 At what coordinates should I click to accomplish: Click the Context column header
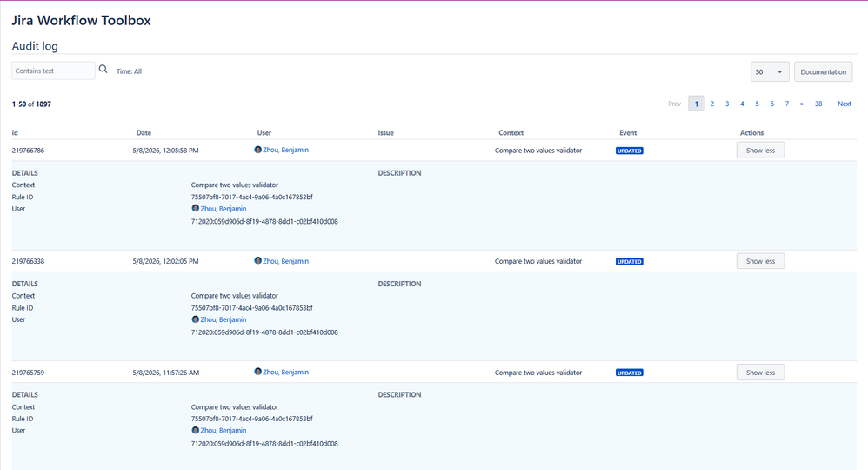pyautogui.click(x=511, y=132)
